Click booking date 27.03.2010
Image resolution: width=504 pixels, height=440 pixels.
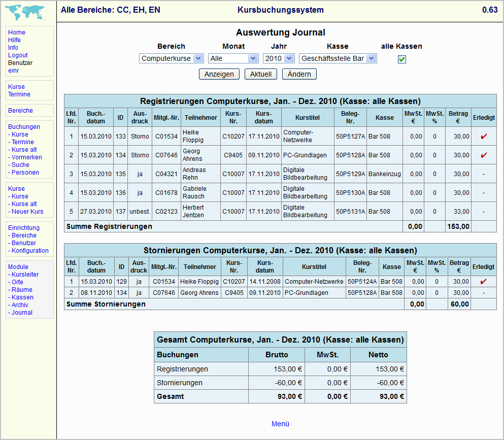(96, 212)
